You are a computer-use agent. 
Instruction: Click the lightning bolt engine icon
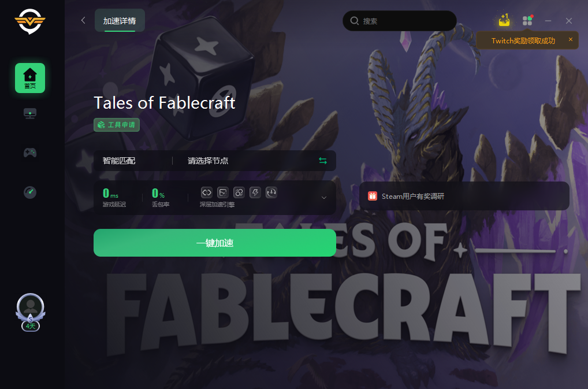coord(255,192)
